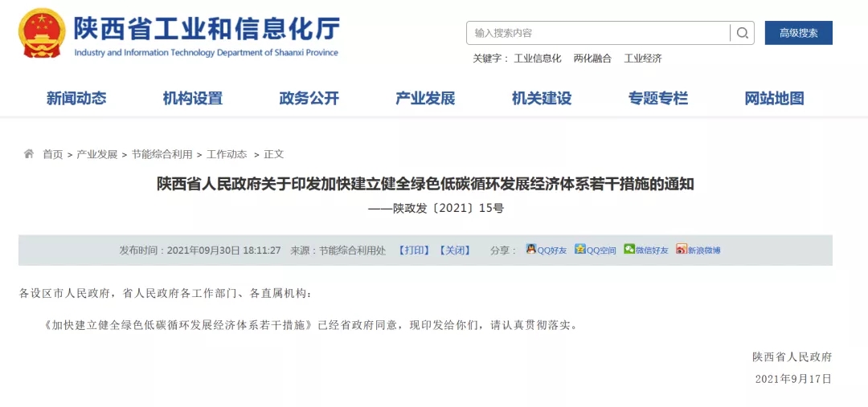Open the 新闻动态 menu
The height and width of the screenshot is (407, 868).
pos(76,99)
